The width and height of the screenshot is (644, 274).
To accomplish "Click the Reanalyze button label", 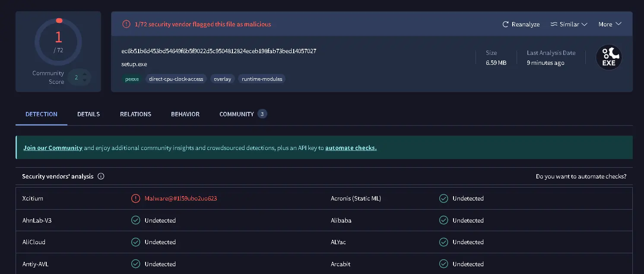I will (x=526, y=24).
